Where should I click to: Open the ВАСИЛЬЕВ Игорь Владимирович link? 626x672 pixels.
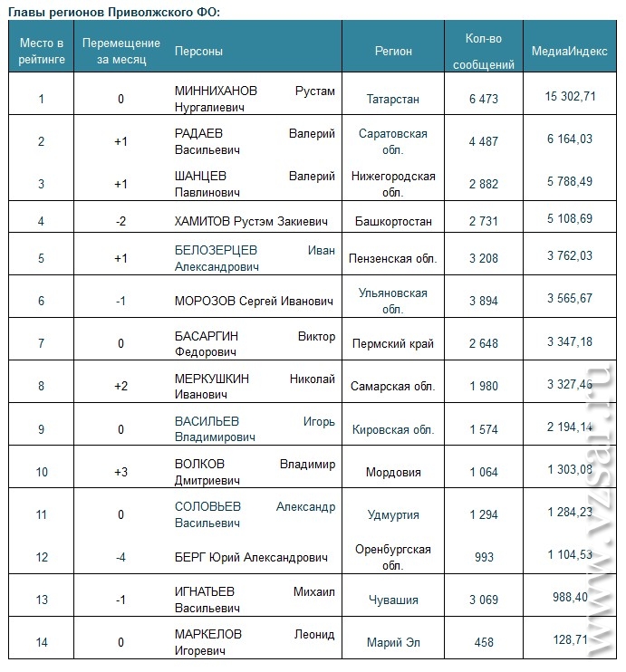pyautogui.click(x=255, y=429)
